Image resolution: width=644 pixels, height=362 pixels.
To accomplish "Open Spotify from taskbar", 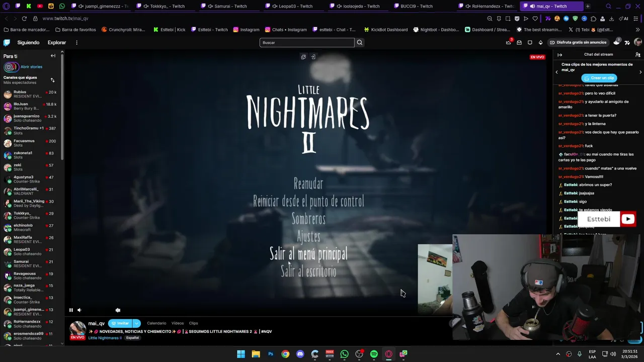I will [374, 354].
